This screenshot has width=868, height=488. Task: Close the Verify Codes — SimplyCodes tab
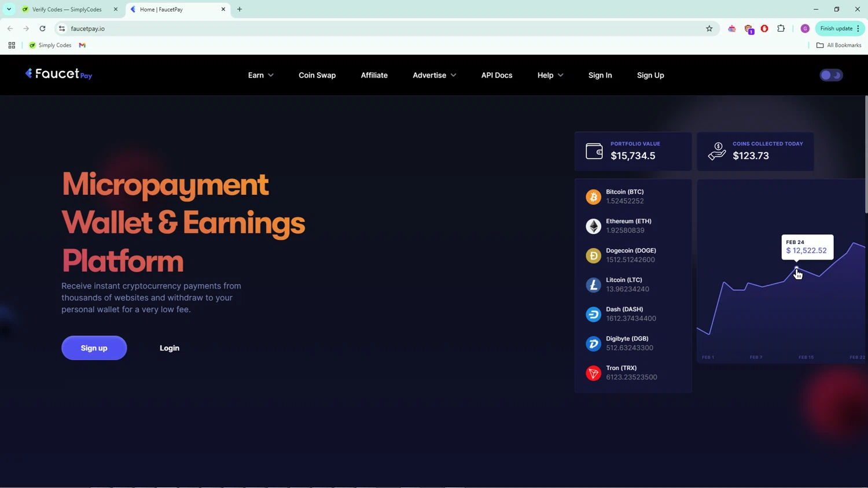coord(115,9)
